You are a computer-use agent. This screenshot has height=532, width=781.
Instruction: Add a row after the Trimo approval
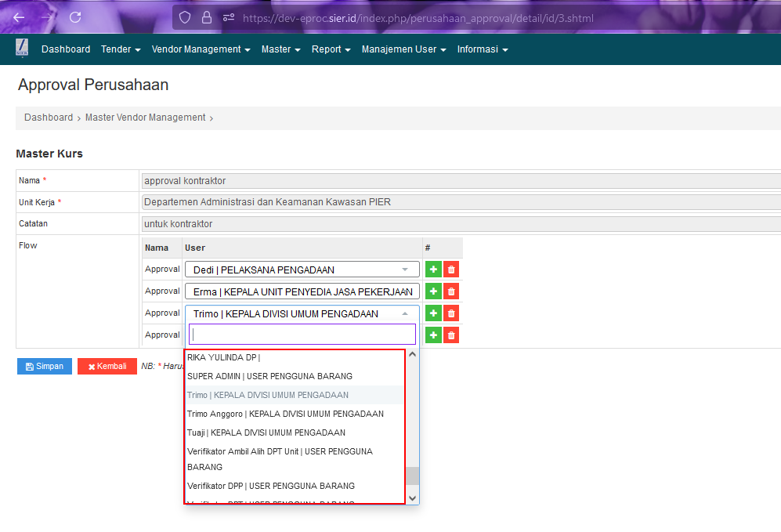433,313
